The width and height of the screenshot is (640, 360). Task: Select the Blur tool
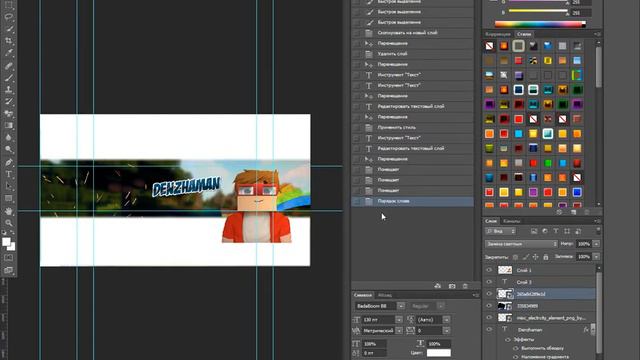coord(9,138)
